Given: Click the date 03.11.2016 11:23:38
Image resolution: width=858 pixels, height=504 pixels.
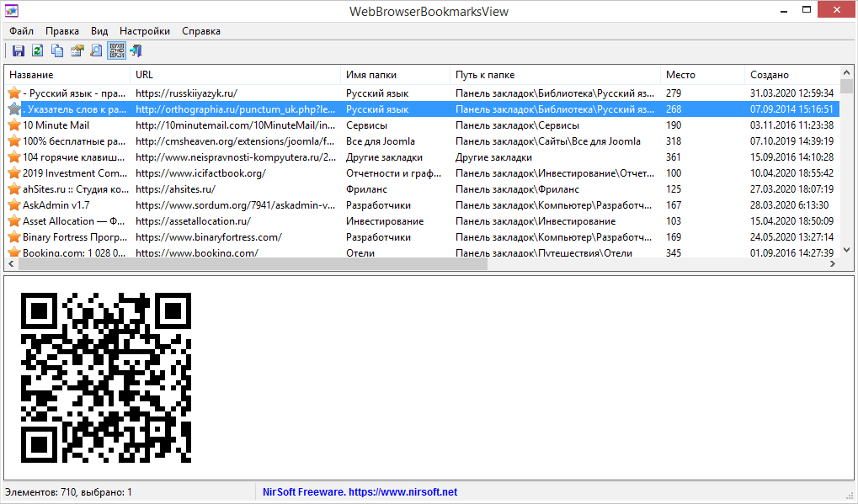Looking at the screenshot, I should coord(791,125).
